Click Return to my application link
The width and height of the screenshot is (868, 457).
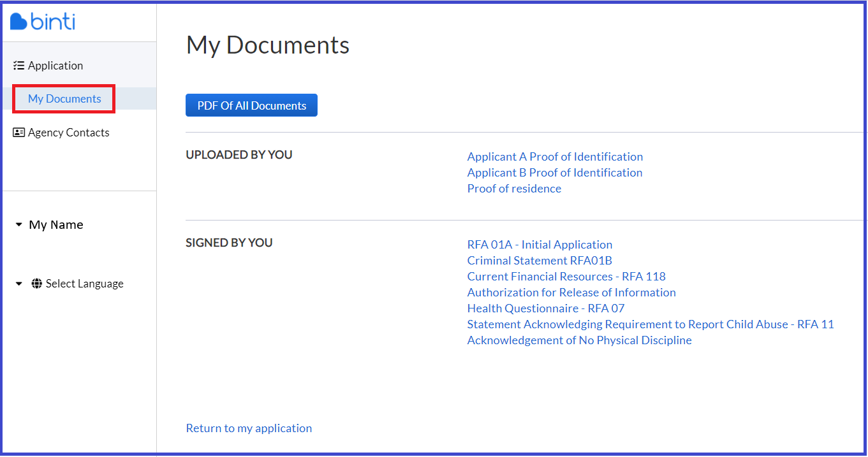pyautogui.click(x=249, y=428)
